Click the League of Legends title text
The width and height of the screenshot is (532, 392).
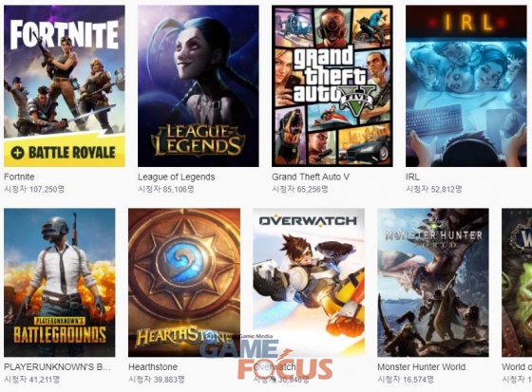click(177, 177)
